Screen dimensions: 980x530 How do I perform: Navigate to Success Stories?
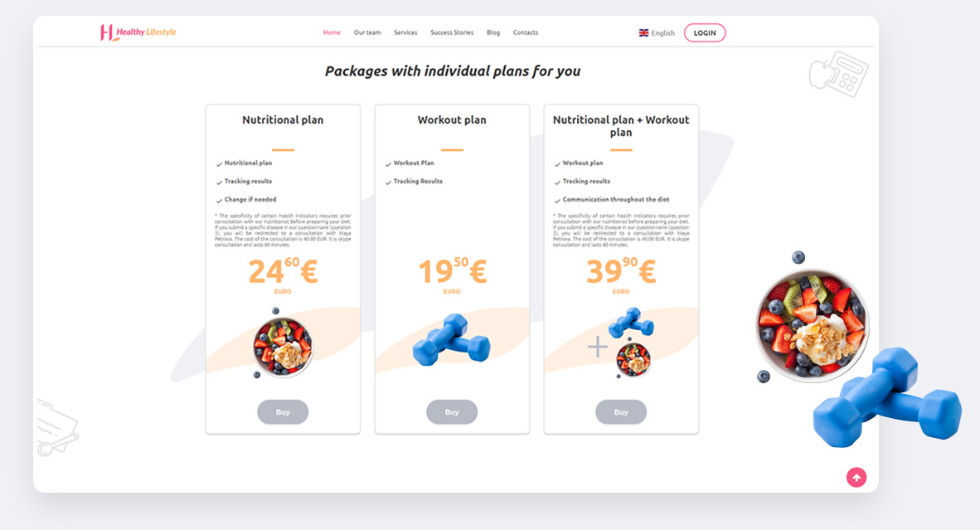[452, 32]
